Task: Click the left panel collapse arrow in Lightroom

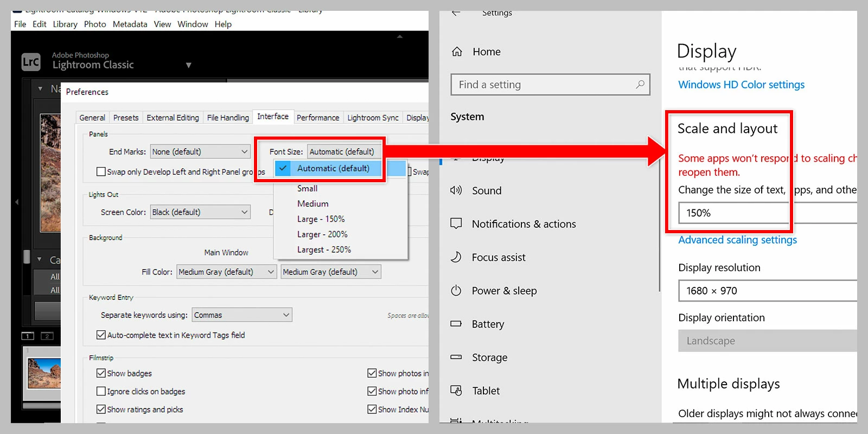Action: point(17,202)
